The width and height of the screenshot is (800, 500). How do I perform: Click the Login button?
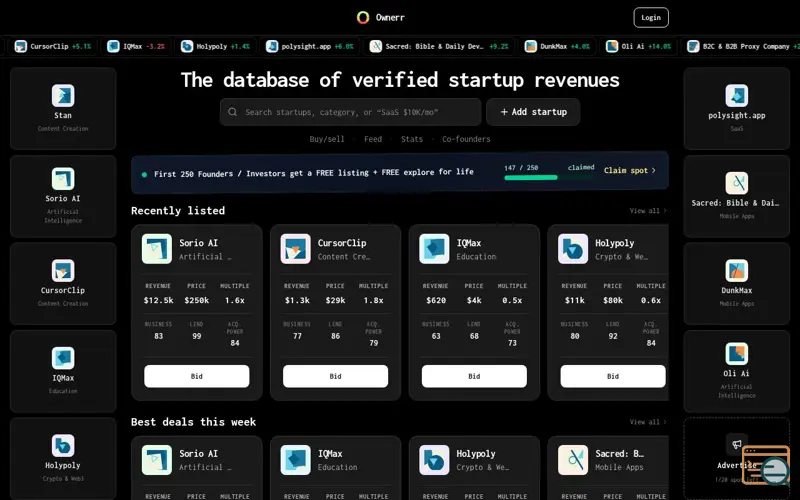click(x=651, y=17)
